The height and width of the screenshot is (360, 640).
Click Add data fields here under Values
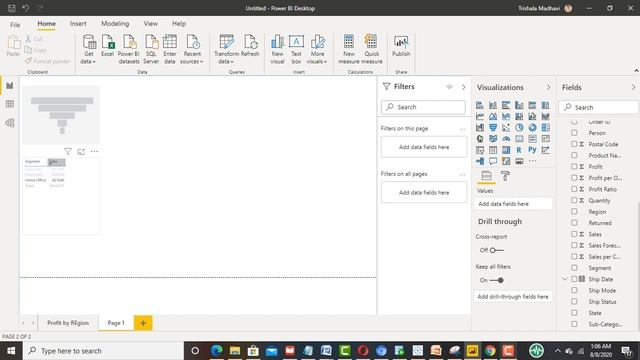pyautogui.click(x=513, y=204)
